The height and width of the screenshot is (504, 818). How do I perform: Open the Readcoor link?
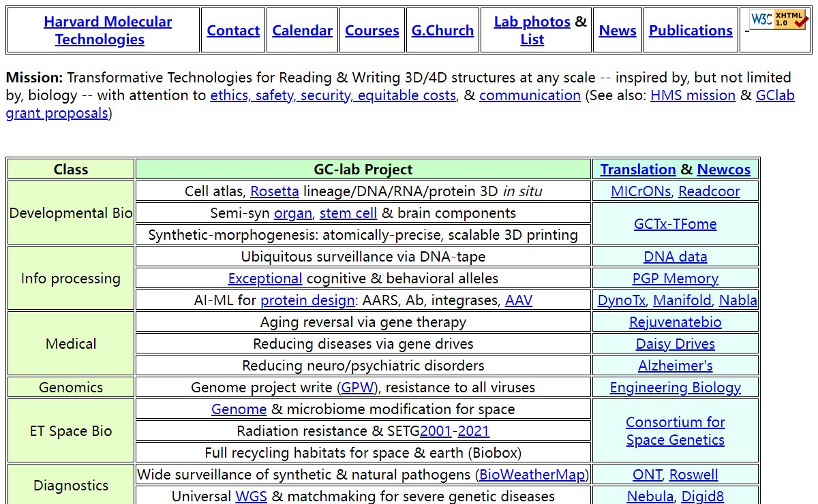(709, 191)
